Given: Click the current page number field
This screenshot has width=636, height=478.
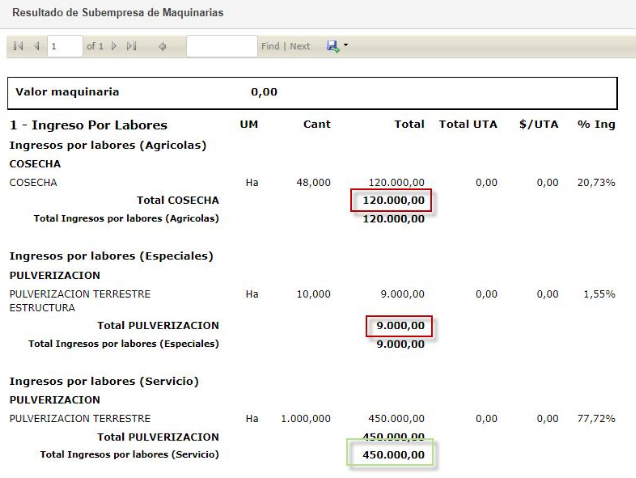Looking at the screenshot, I should pyautogui.click(x=65, y=46).
